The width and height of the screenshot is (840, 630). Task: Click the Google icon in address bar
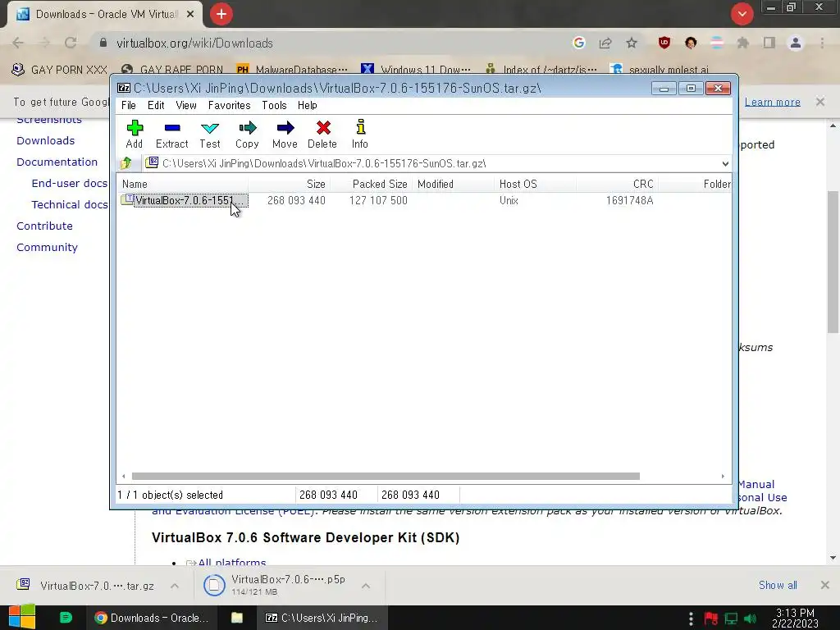coord(578,43)
